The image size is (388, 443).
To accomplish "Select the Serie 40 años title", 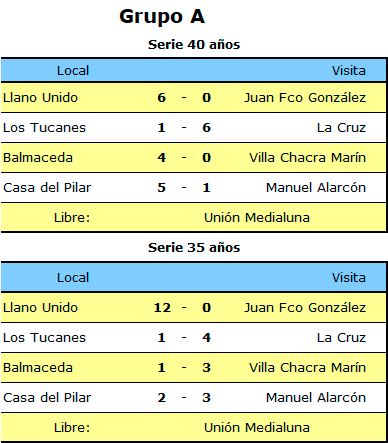I will [194, 45].
